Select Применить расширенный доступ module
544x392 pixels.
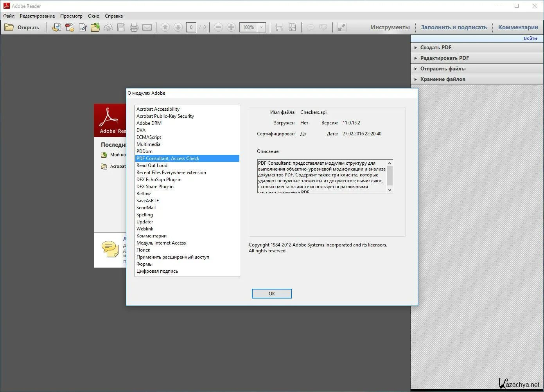coord(187,257)
